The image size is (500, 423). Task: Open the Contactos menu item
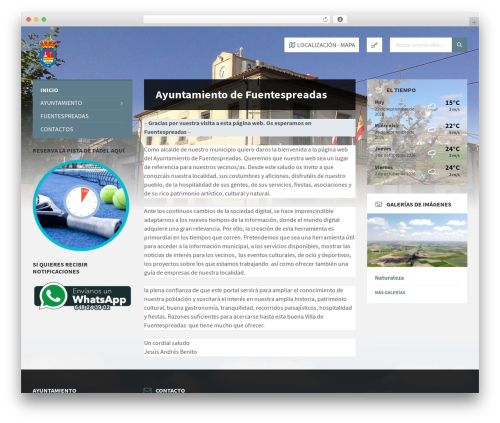tap(57, 129)
